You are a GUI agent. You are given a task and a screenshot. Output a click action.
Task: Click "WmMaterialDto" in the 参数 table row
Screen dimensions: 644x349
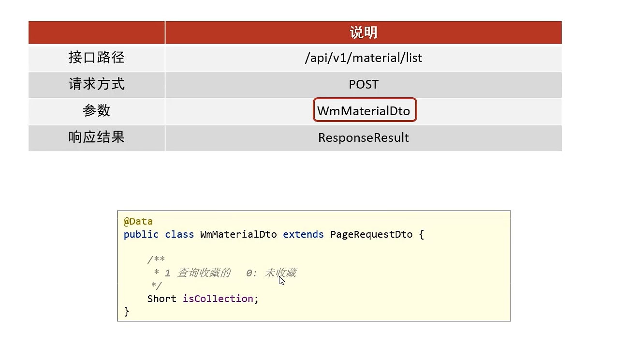[364, 111]
